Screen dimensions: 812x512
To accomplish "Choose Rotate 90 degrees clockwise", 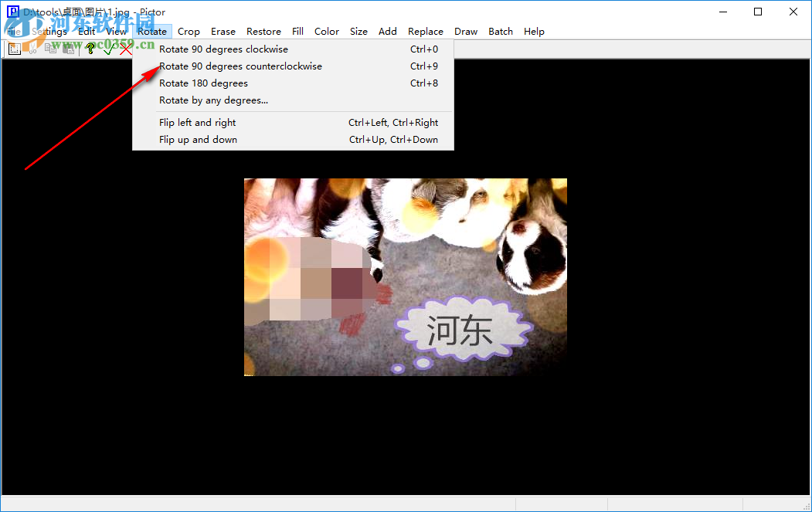I will (223, 49).
